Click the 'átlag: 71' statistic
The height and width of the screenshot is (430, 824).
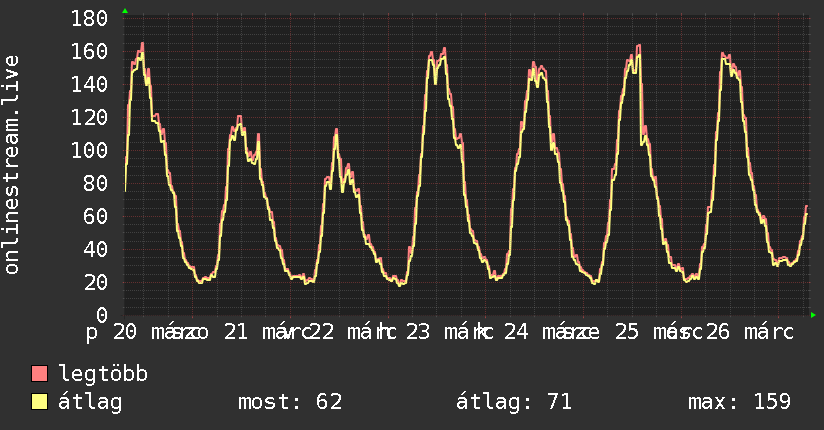(513, 402)
